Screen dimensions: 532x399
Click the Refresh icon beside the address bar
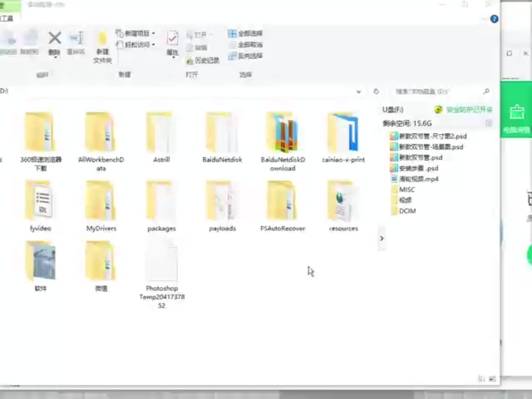(x=376, y=91)
